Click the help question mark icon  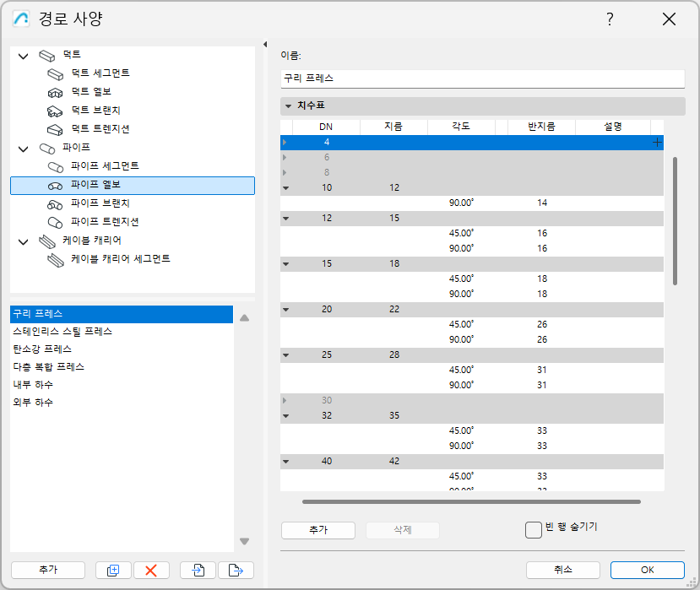click(x=610, y=19)
